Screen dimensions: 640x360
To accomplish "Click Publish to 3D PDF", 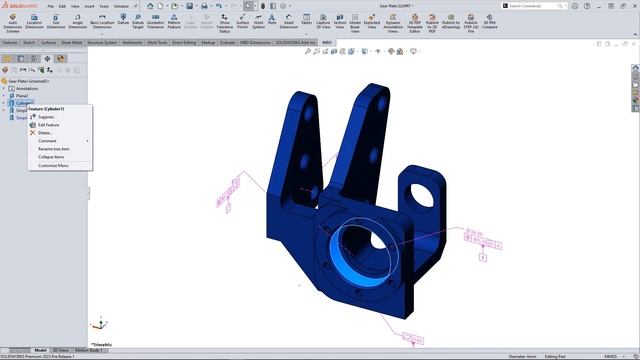I will pos(432,23).
